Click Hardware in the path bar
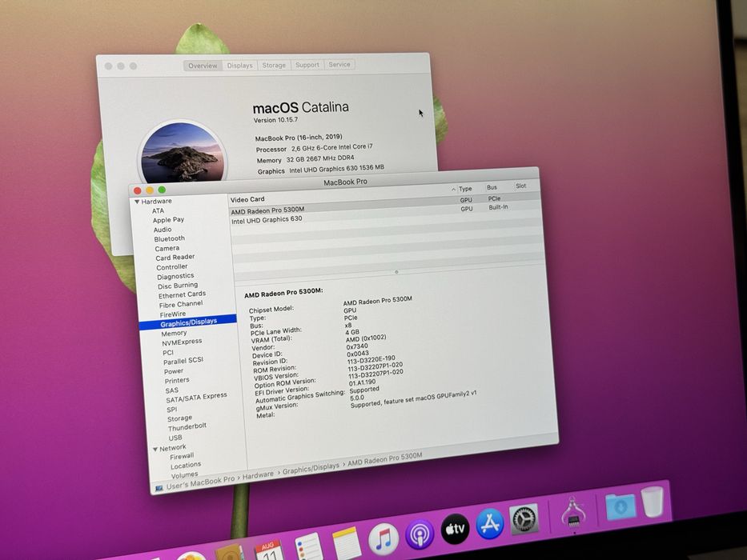Viewport: 747px width, 560px height. (x=258, y=476)
